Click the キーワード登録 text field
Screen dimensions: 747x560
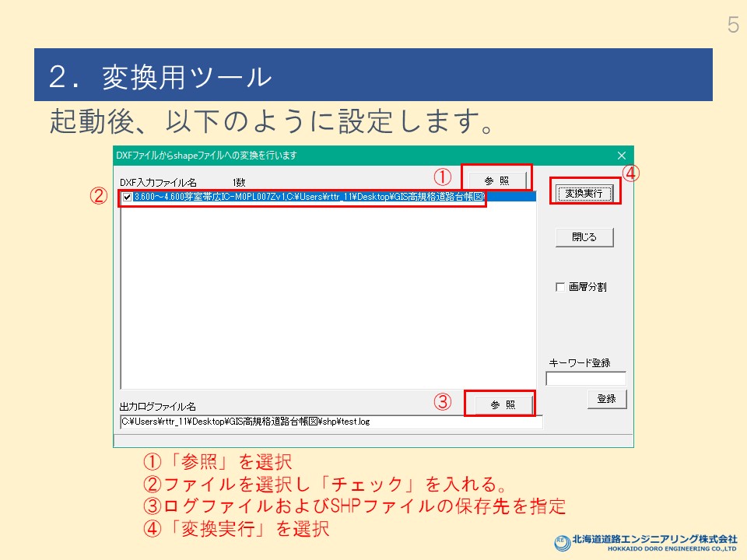point(585,379)
